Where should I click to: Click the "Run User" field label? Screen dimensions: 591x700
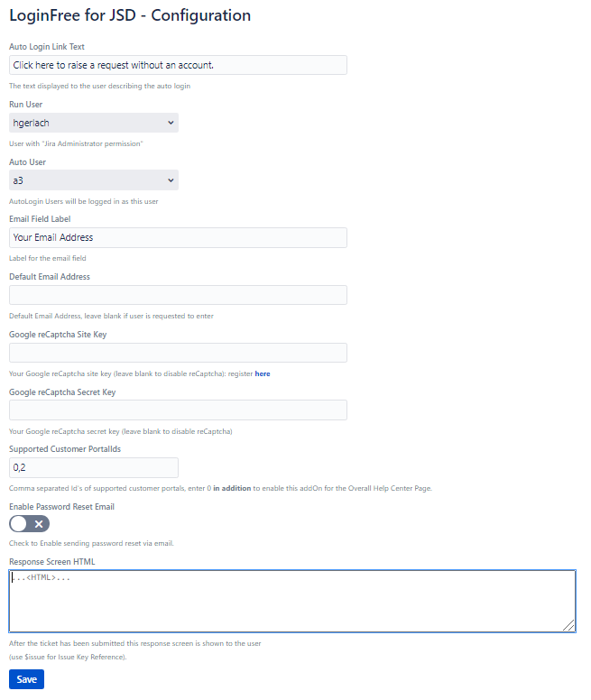[25, 105]
